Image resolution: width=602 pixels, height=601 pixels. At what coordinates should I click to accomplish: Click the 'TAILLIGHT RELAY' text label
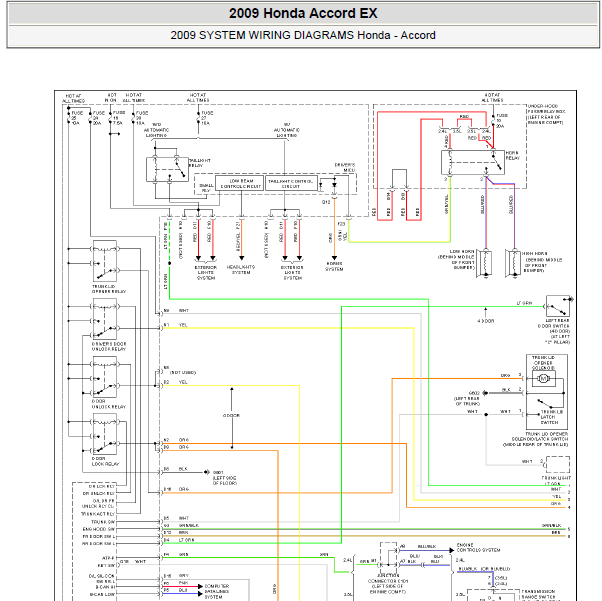click(199, 163)
